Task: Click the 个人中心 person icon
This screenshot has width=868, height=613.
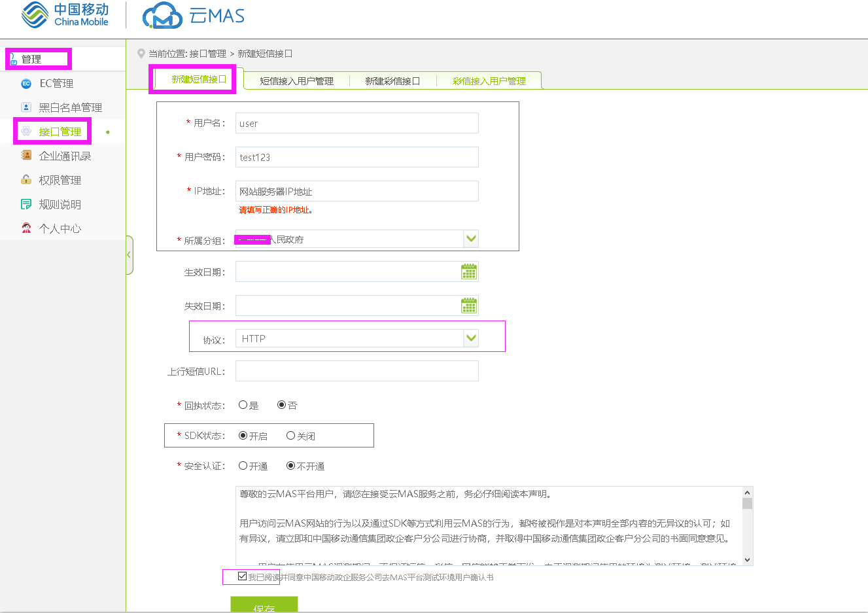Action: 26,228
